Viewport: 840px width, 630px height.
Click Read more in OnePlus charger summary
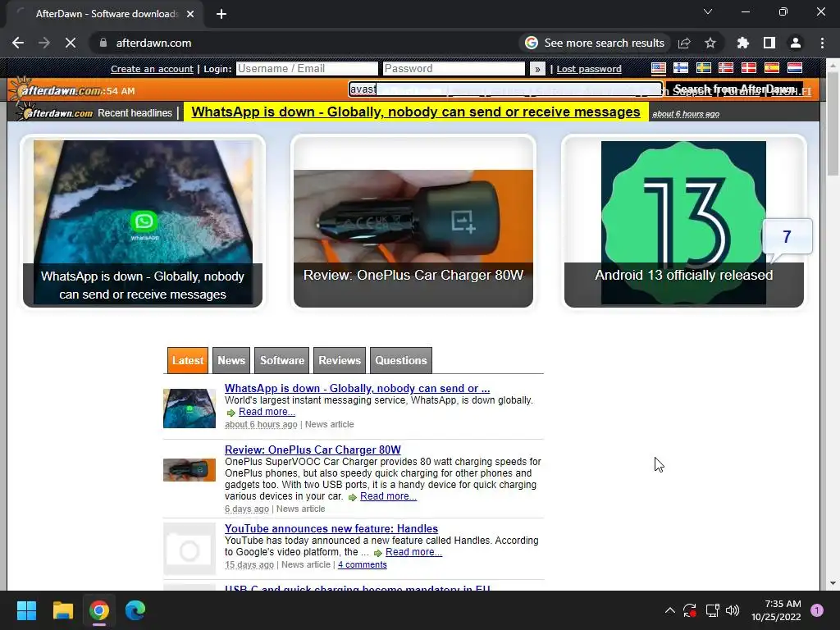click(388, 496)
